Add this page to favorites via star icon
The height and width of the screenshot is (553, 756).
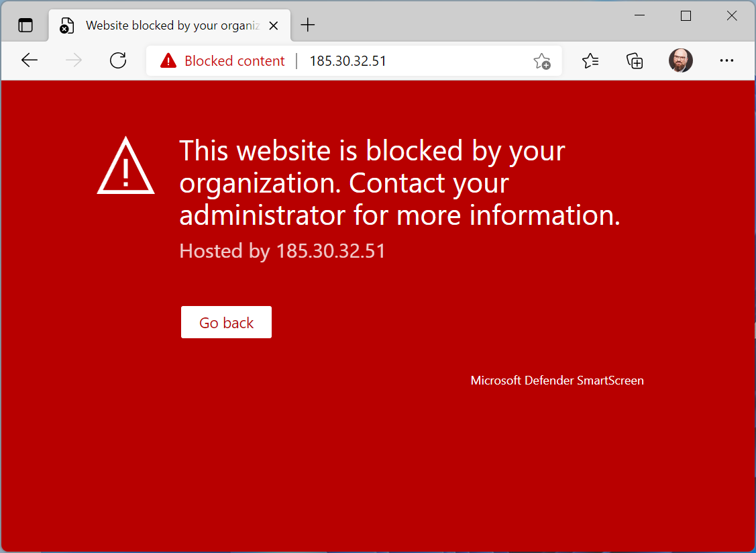[x=541, y=60]
